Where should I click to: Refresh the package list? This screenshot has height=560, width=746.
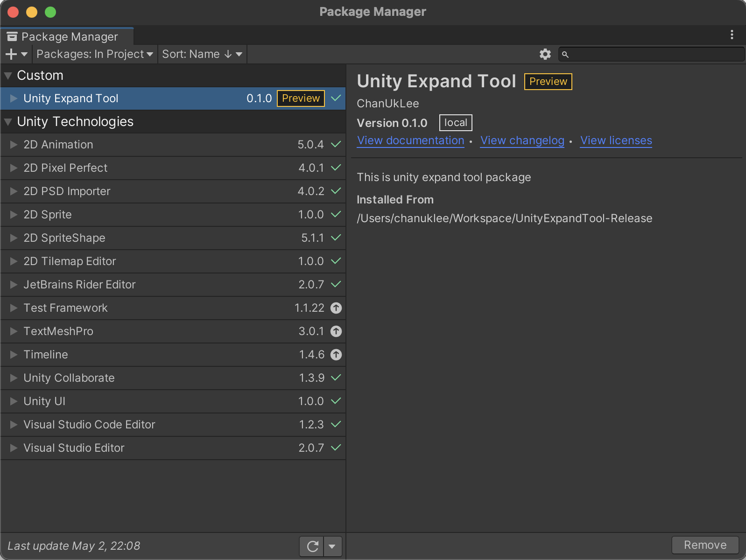click(312, 546)
